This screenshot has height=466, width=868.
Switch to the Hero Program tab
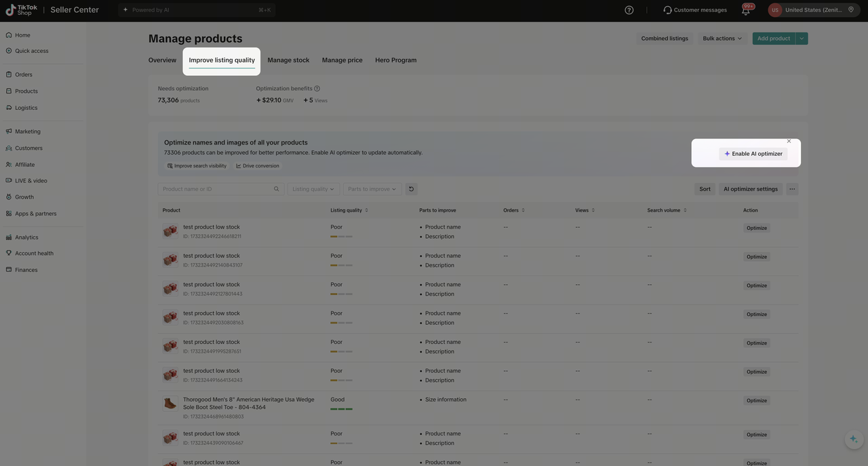click(395, 60)
